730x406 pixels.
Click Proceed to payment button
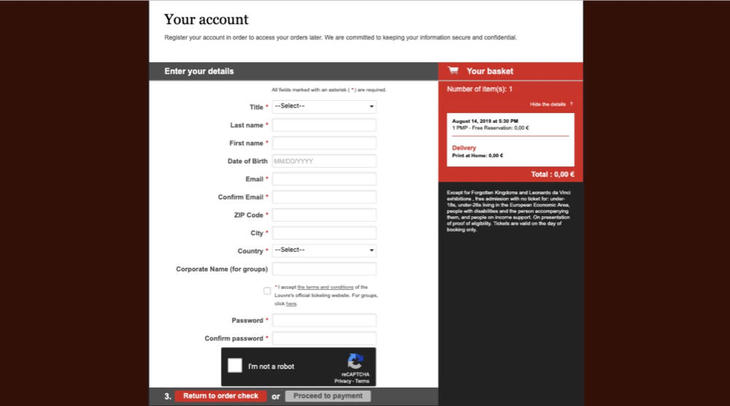tap(327, 396)
